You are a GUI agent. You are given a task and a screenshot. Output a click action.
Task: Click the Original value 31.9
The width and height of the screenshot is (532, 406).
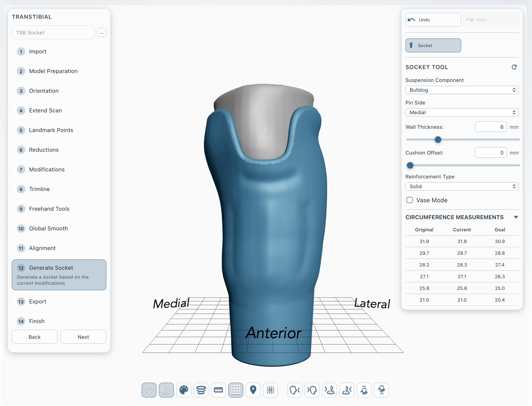[x=424, y=241]
